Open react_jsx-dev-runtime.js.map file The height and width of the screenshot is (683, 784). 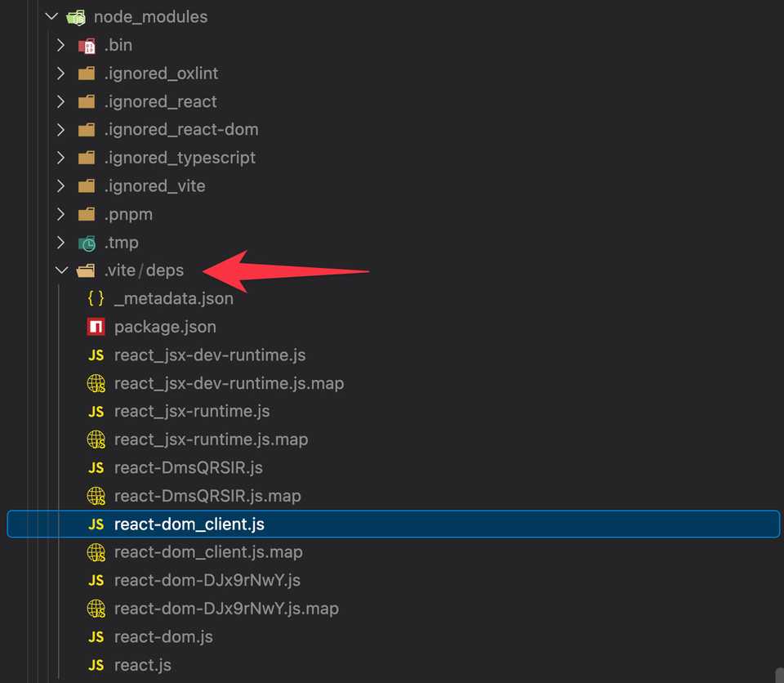[x=229, y=383]
